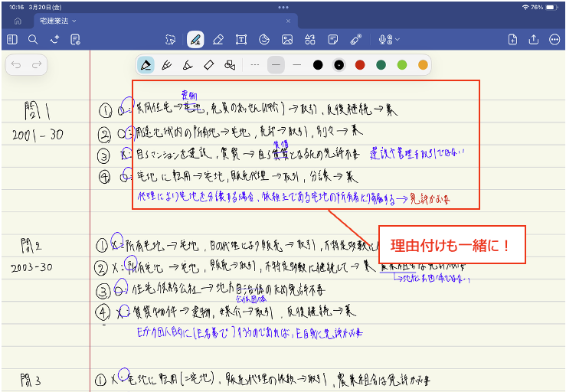Choose the fountain pen style
Screen dimensions: 566x392
coord(146,64)
